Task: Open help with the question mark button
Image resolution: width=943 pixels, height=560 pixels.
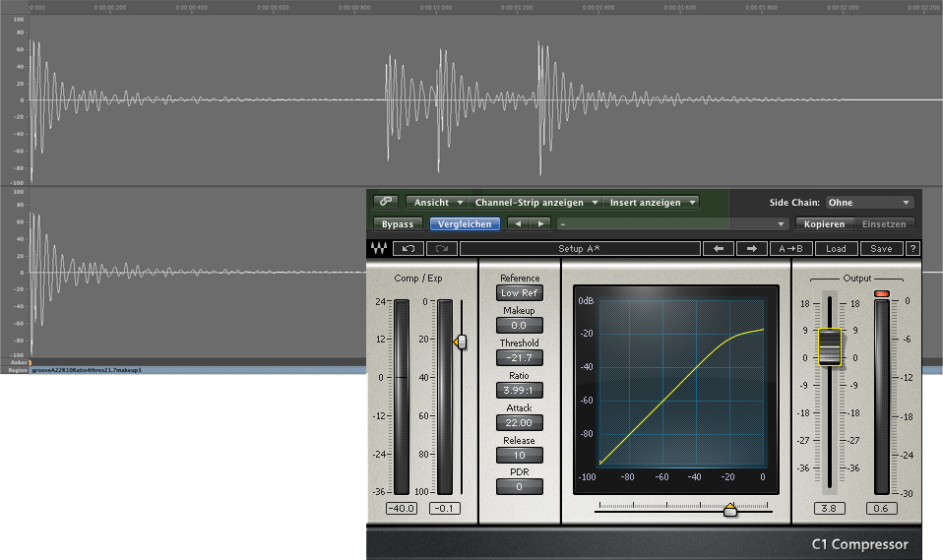Action: point(912,249)
